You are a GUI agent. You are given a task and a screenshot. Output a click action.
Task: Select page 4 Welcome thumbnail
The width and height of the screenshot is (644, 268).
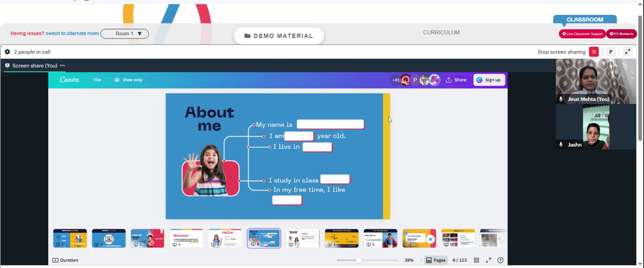click(187, 238)
